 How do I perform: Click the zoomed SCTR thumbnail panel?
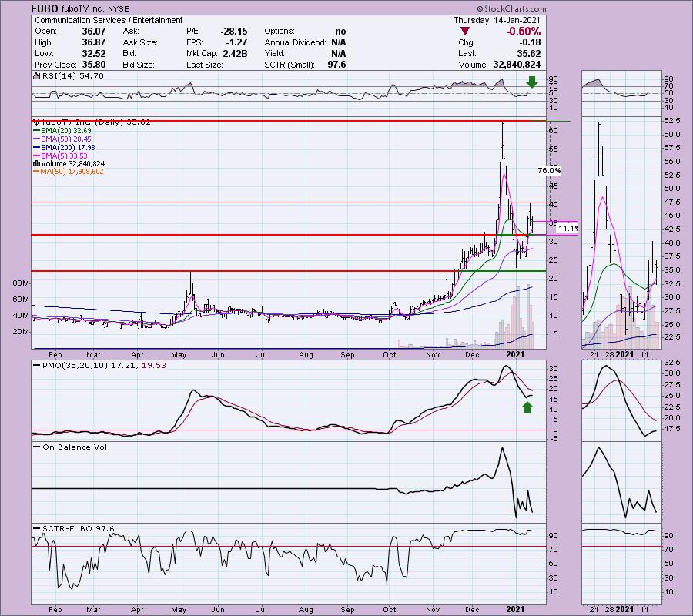[x=621, y=564]
